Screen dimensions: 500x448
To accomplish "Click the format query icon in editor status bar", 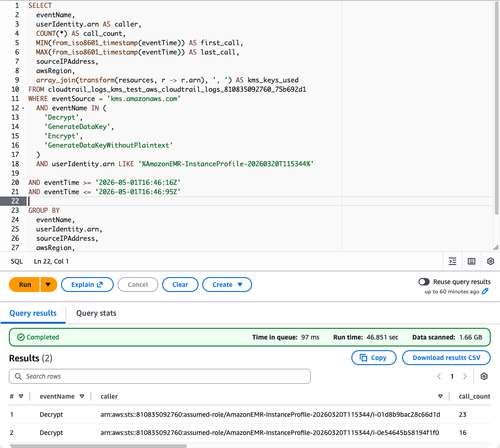I will click(452, 261).
